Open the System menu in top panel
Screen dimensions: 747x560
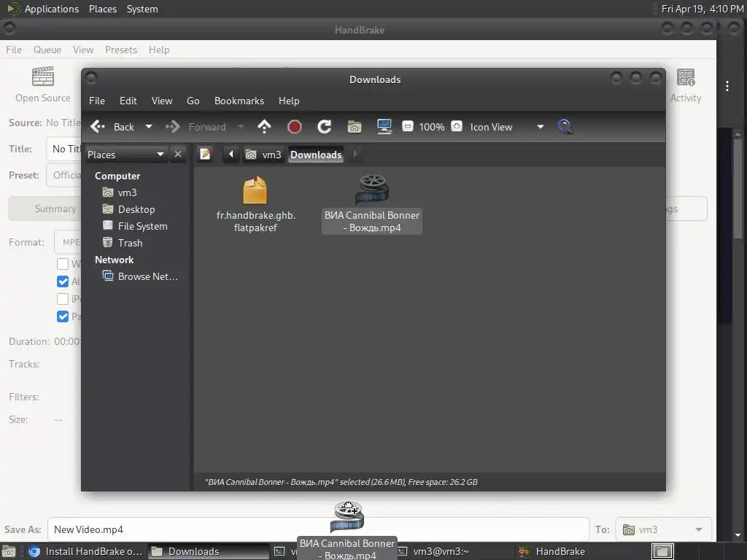[x=142, y=9]
